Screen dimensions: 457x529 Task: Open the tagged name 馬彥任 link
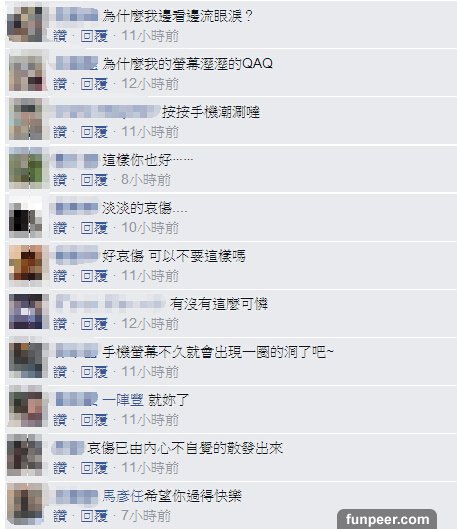tap(123, 496)
